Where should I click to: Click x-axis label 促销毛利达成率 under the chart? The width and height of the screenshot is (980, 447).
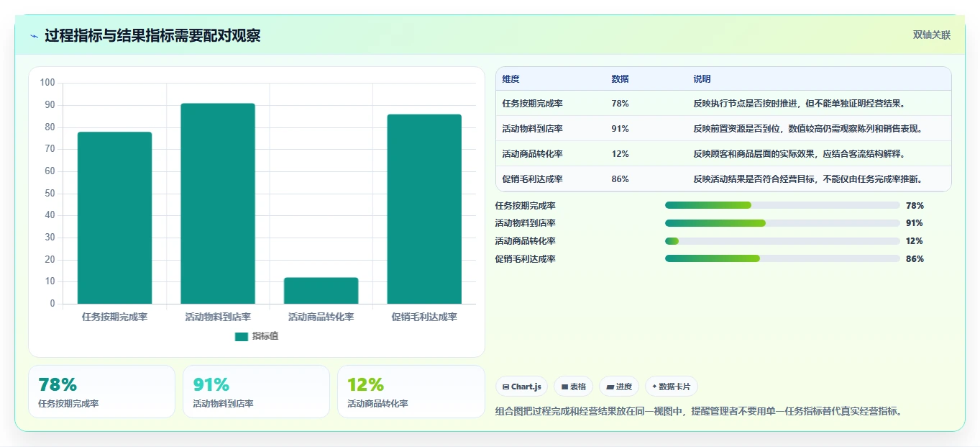pos(424,317)
